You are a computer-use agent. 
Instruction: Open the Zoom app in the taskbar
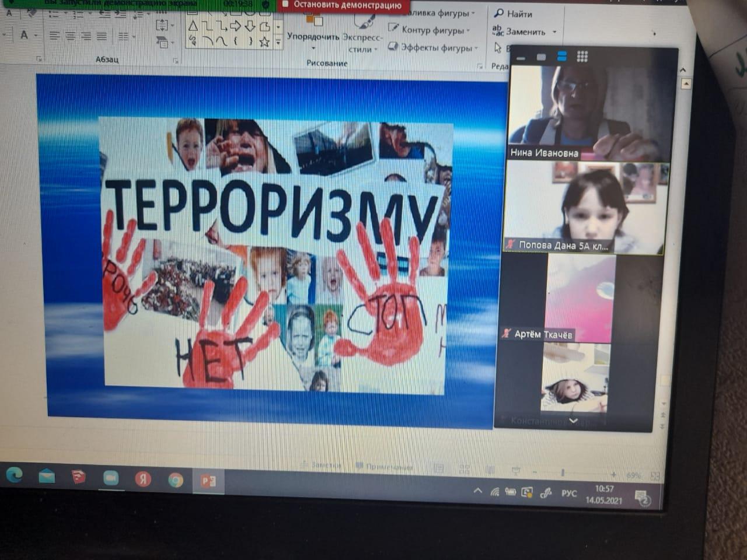click(x=110, y=478)
